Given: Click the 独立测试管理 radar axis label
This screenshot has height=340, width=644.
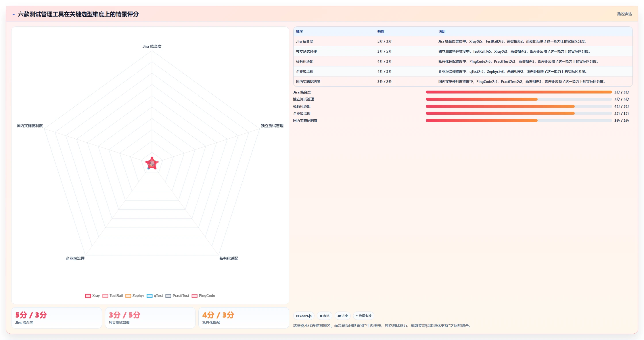Looking at the screenshot, I should 272,126.
